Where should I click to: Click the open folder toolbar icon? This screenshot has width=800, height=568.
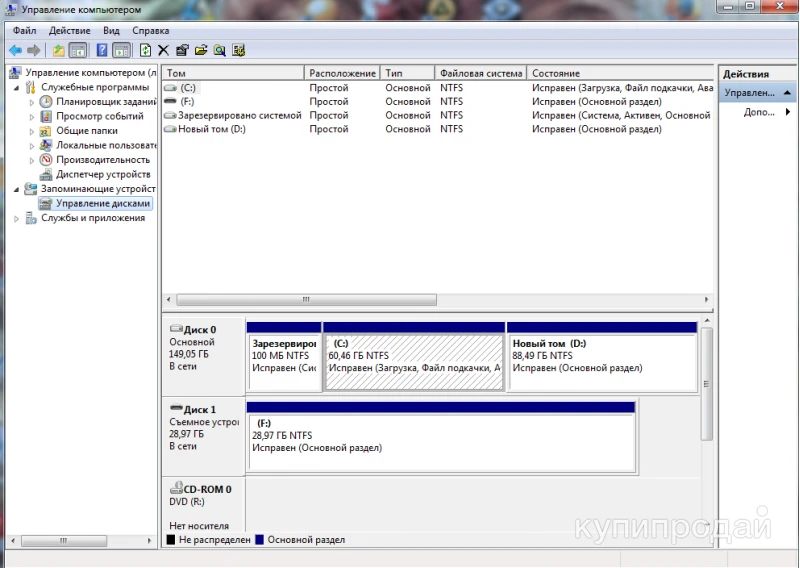[x=200, y=50]
